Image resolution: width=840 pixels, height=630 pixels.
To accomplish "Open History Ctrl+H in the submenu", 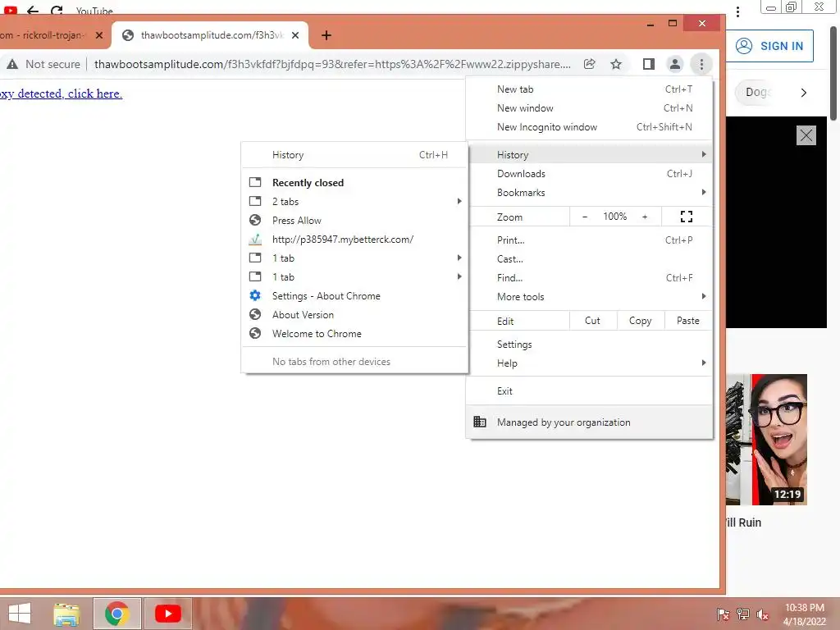I will pyautogui.click(x=354, y=155).
